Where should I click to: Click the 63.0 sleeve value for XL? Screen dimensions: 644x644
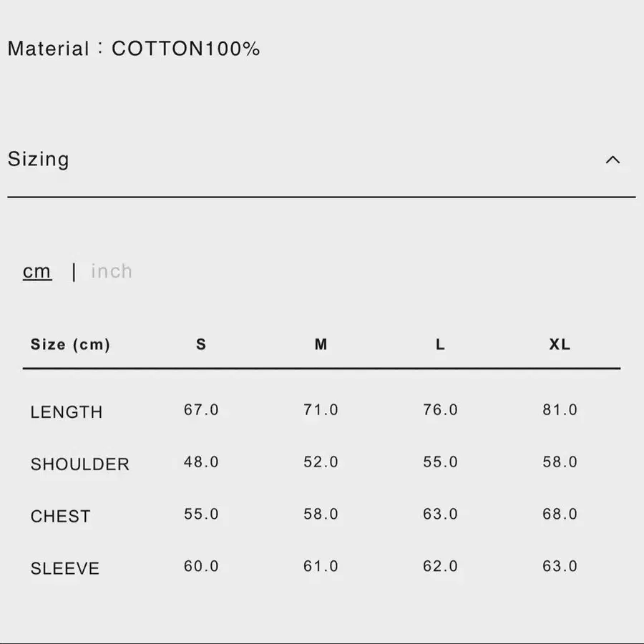point(560,567)
